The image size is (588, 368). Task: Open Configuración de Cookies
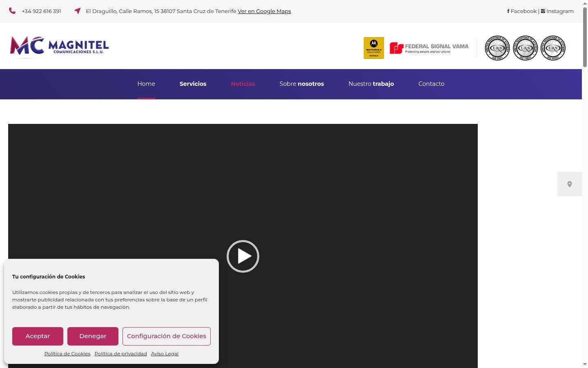click(x=167, y=336)
